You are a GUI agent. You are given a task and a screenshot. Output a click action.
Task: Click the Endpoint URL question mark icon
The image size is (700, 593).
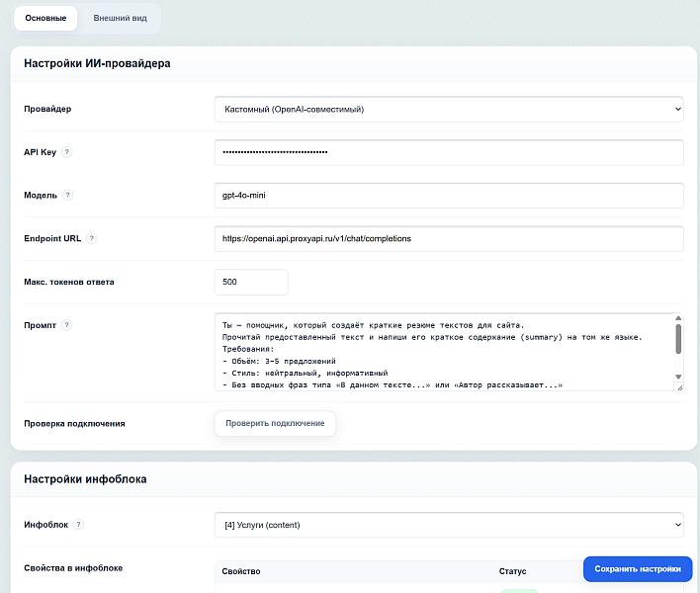[92, 238]
